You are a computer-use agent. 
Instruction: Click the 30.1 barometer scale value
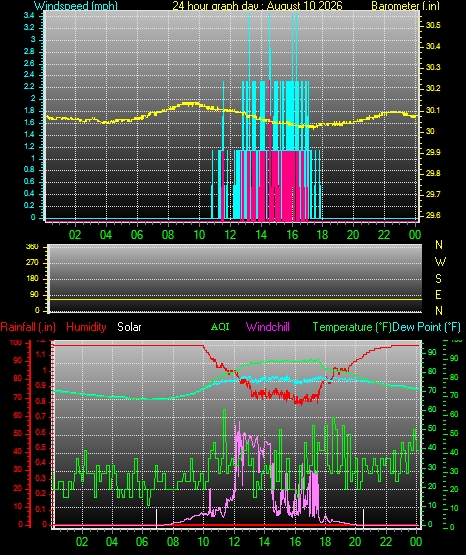[433, 110]
